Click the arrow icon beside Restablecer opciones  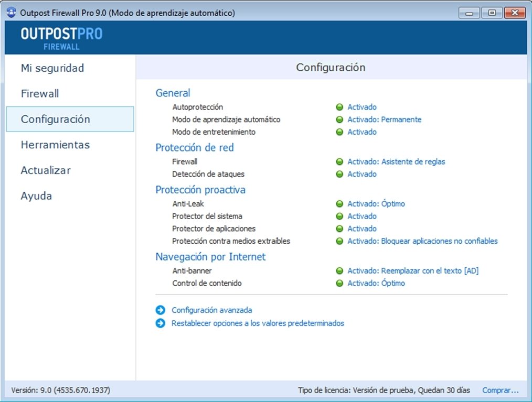tap(161, 323)
